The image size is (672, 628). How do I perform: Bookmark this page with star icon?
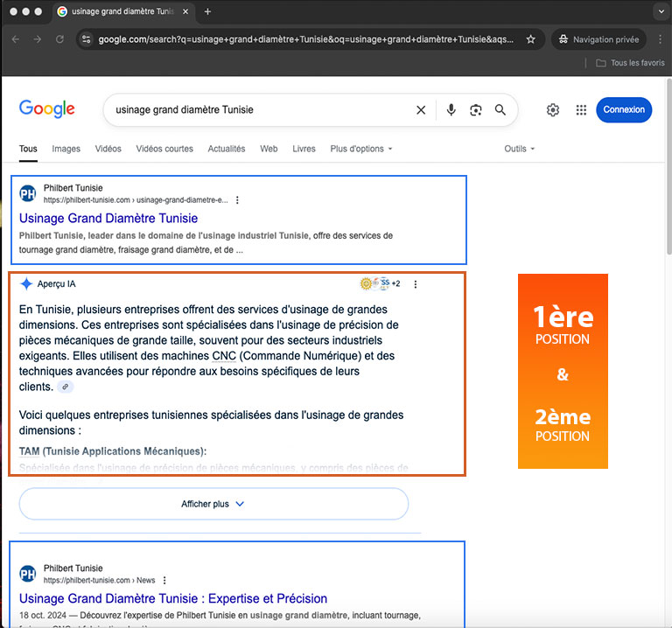coord(530,39)
